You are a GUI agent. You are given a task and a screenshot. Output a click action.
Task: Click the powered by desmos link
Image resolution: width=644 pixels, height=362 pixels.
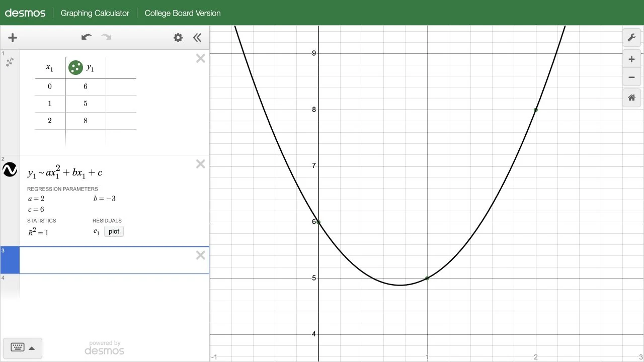point(105,348)
